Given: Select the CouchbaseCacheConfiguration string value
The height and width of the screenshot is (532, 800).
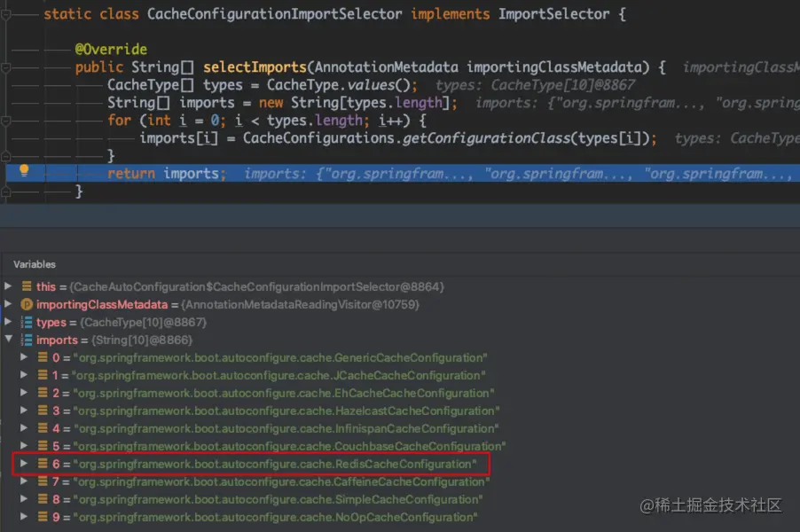Looking at the screenshot, I should pos(289,446).
